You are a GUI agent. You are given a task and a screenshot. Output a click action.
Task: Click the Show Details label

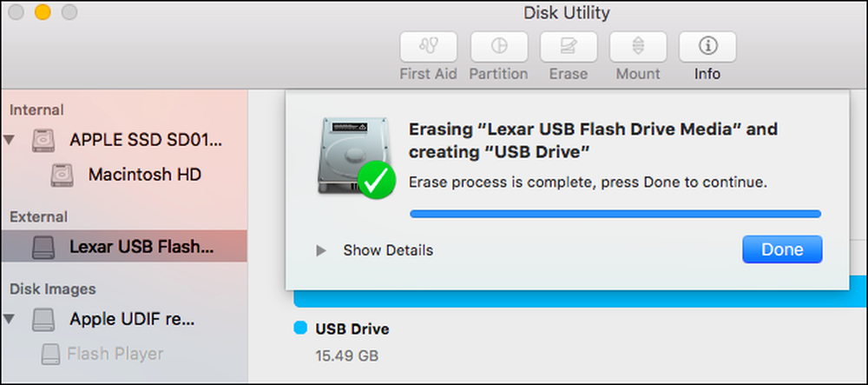click(388, 250)
